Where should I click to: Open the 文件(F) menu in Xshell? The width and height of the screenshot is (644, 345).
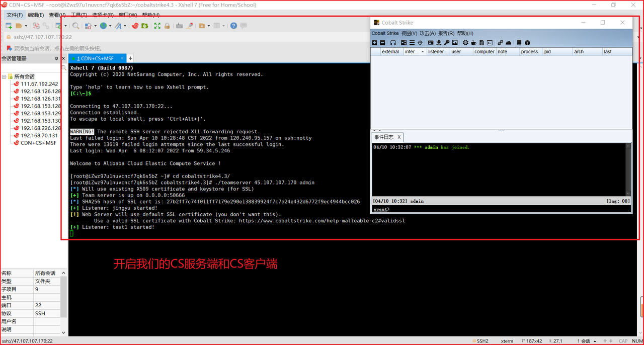pos(14,15)
